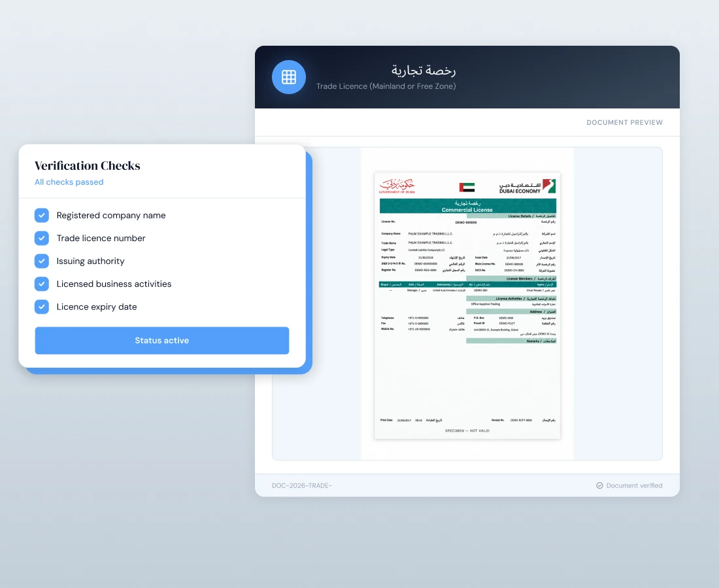Toggle the Licence expiry date checkbox

pyautogui.click(x=42, y=306)
